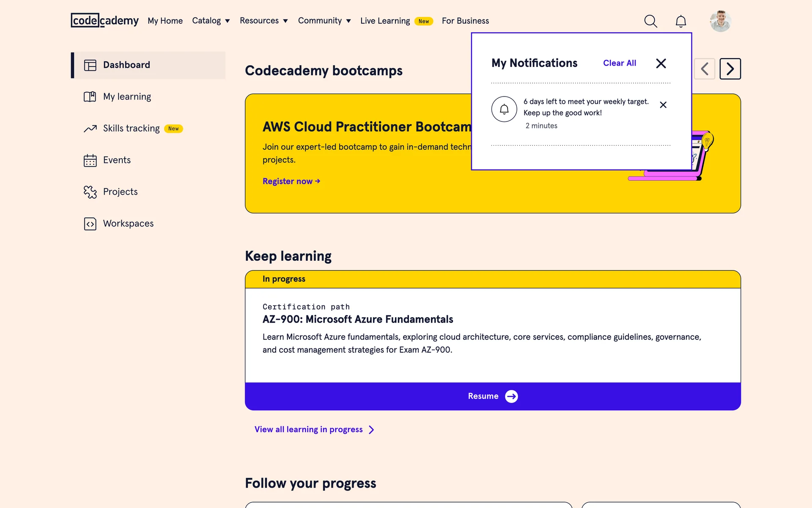
Task: Go to My Home in navigation
Action: (165, 21)
